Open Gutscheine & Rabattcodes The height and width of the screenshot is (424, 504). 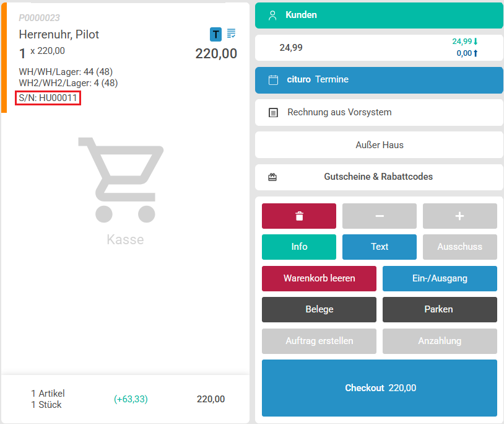tap(379, 177)
